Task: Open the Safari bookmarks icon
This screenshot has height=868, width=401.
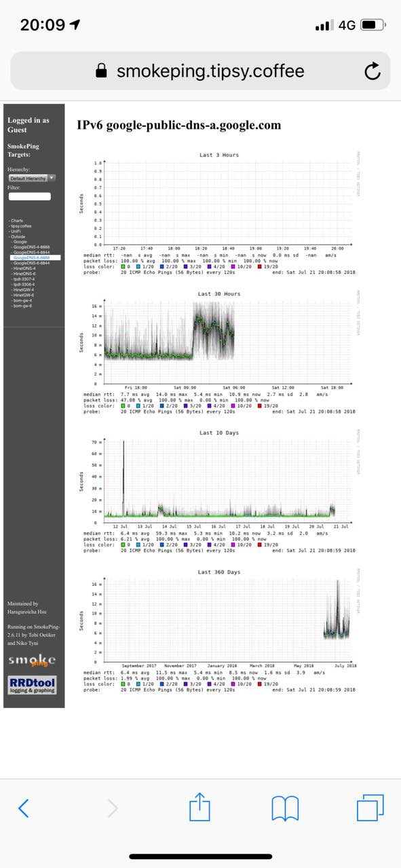Action: pos(286,808)
